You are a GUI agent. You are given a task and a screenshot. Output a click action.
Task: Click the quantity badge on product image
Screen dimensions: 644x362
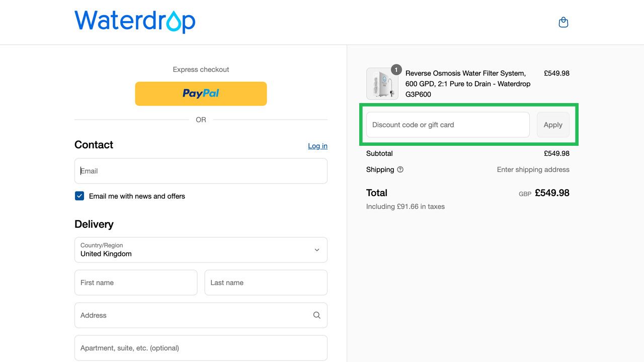pyautogui.click(x=396, y=69)
